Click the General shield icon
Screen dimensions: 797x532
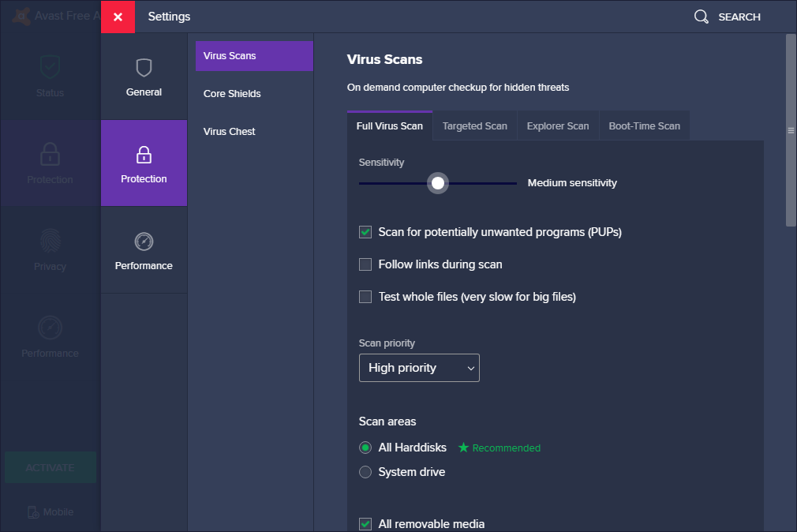click(x=144, y=68)
